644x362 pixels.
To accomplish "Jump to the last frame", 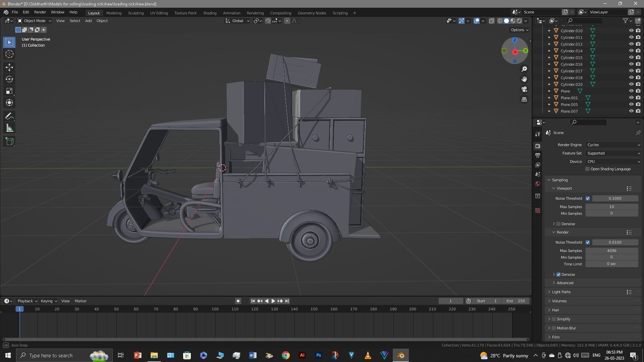I will tap(287, 301).
